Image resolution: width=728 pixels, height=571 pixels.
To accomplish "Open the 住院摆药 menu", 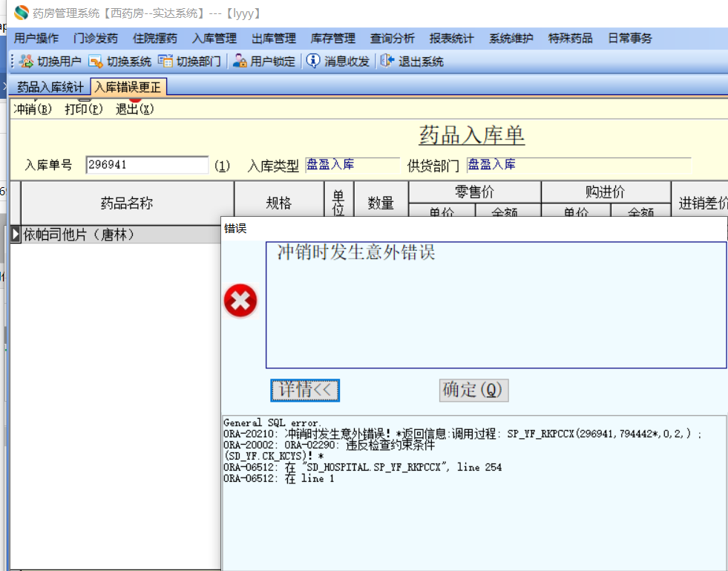I will pyautogui.click(x=155, y=38).
